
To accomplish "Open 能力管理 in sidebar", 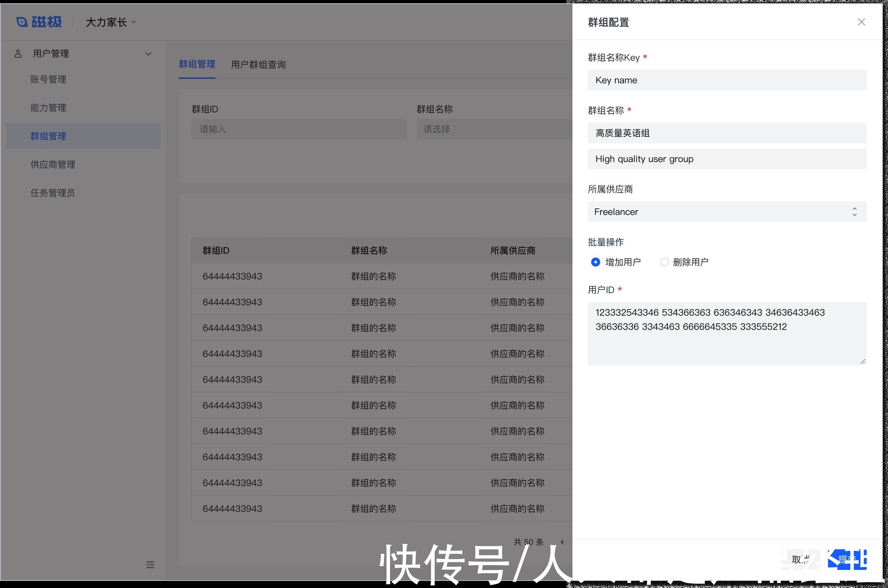I will [x=48, y=108].
